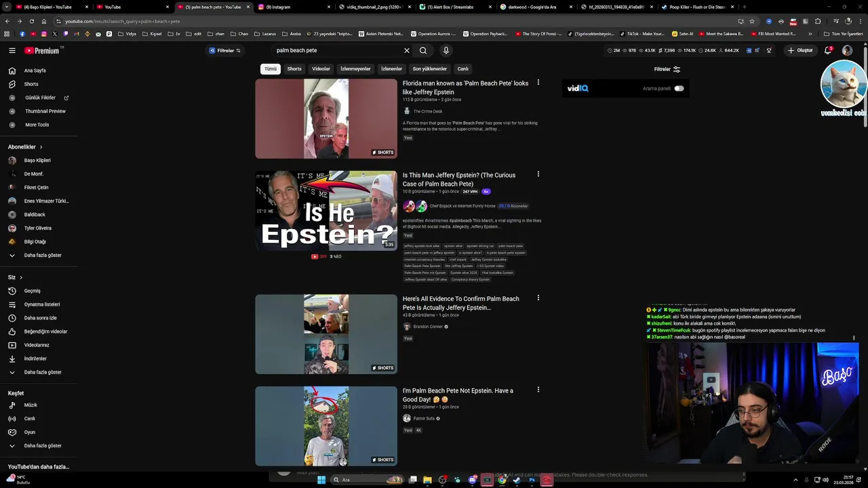868x488 pixels.
Task: Open the account avatar menu
Action: pos(847,50)
